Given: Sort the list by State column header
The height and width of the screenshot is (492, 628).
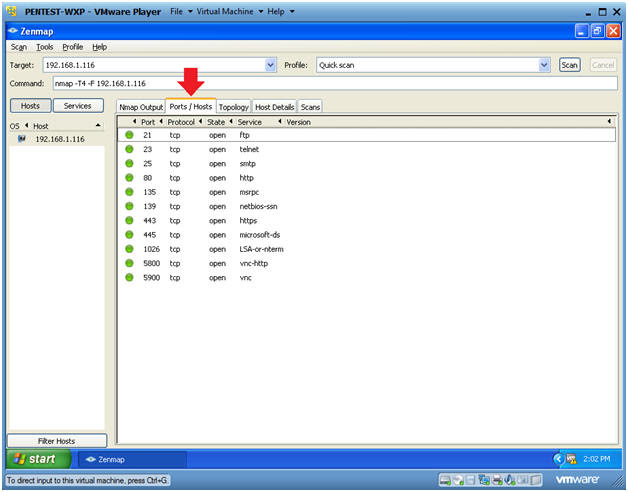Looking at the screenshot, I should pyautogui.click(x=215, y=122).
